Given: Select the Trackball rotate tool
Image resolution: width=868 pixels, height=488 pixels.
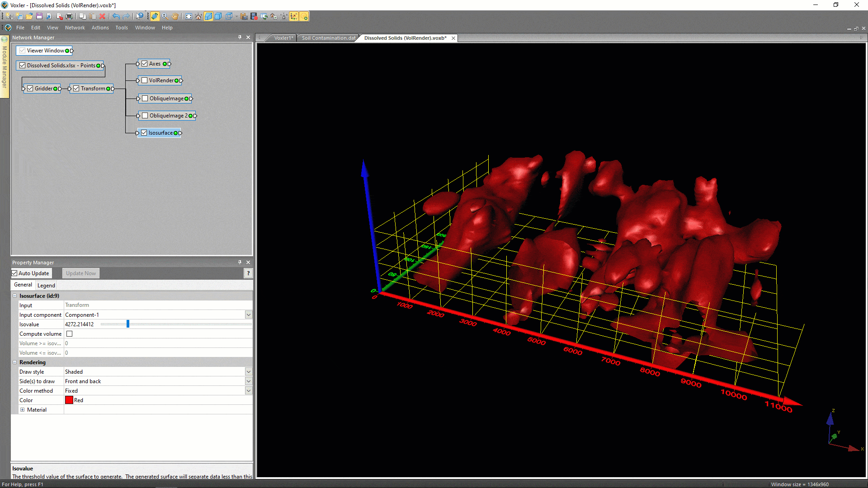Looking at the screenshot, I should pyautogui.click(x=155, y=16).
